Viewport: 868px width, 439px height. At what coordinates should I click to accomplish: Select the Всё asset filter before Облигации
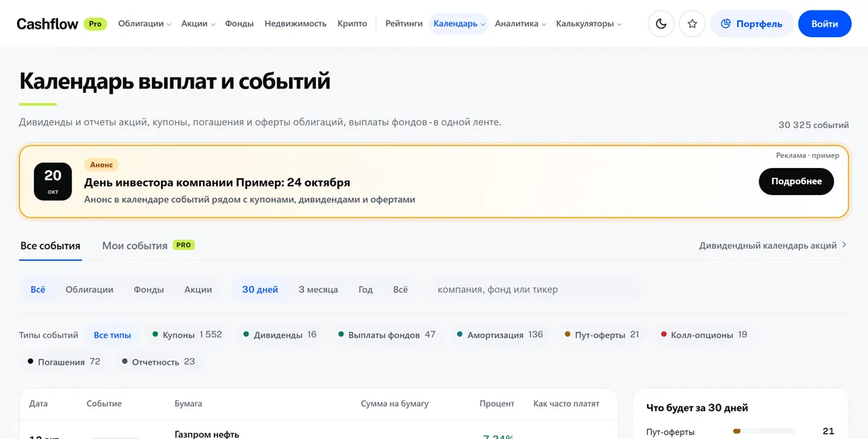[38, 289]
